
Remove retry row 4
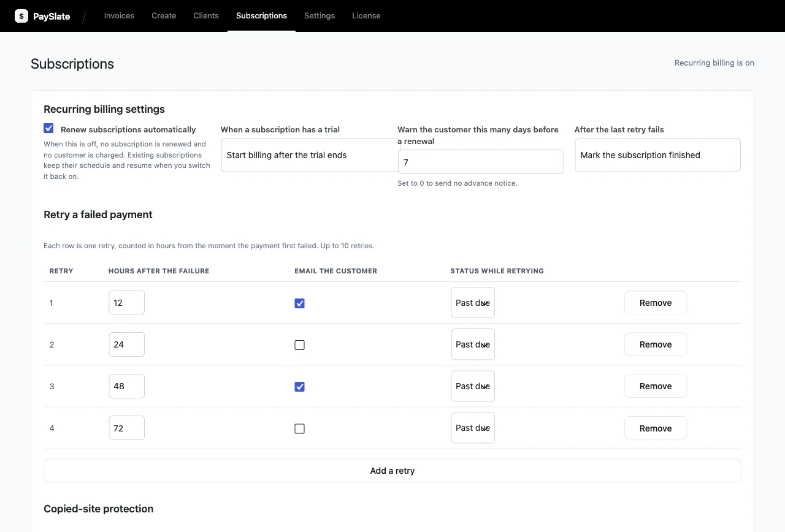(656, 428)
